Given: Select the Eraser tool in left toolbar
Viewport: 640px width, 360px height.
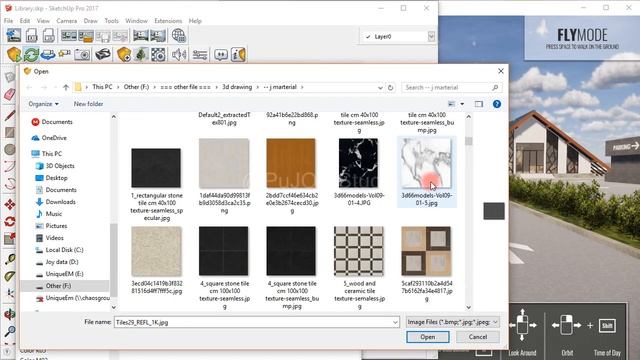Looking at the screenshot, I should pos(10,95).
